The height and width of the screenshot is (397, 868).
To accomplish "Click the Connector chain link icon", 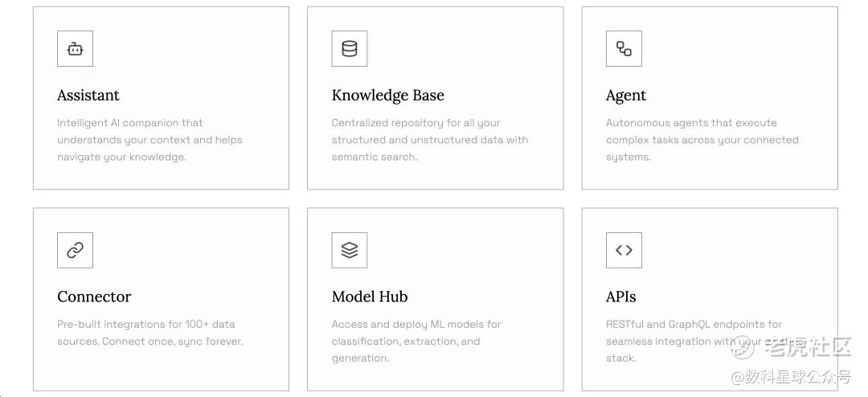I will [75, 250].
